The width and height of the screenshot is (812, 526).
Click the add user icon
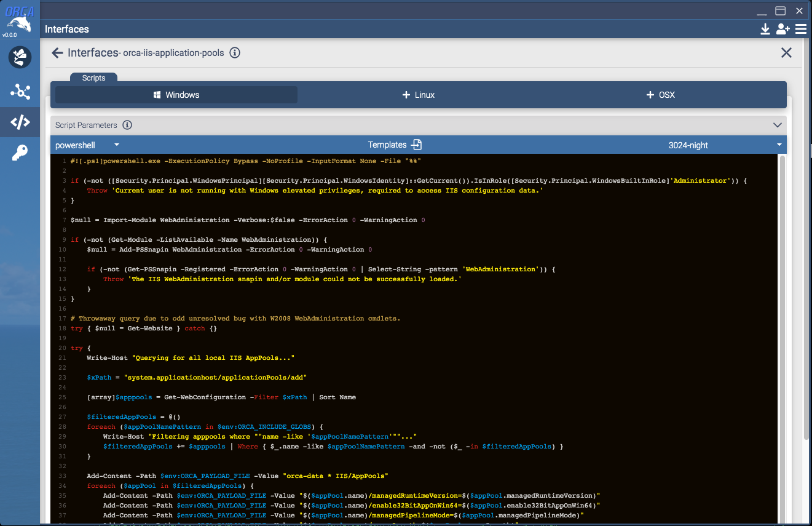pos(783,29)
